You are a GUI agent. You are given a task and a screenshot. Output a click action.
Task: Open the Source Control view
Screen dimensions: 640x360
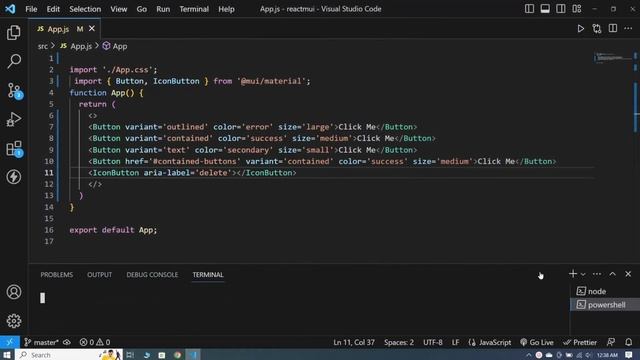[x=14, y=91]
